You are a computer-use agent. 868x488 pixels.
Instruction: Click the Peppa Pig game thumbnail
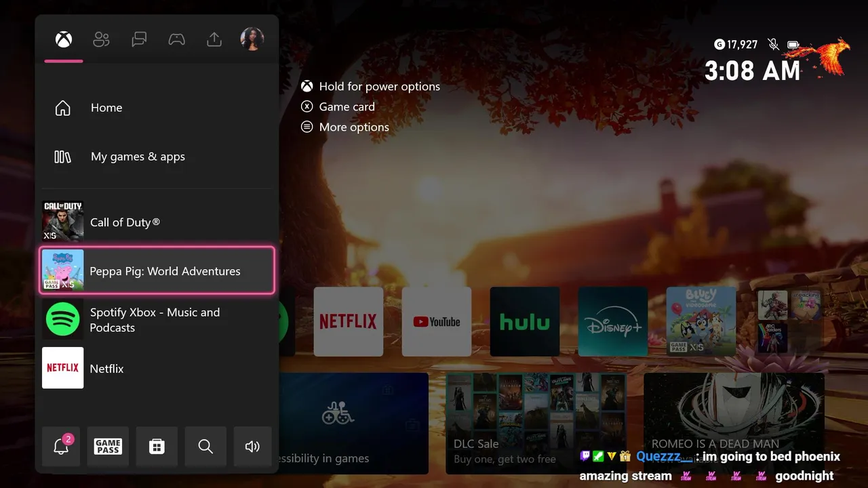(x=63, y=270)
